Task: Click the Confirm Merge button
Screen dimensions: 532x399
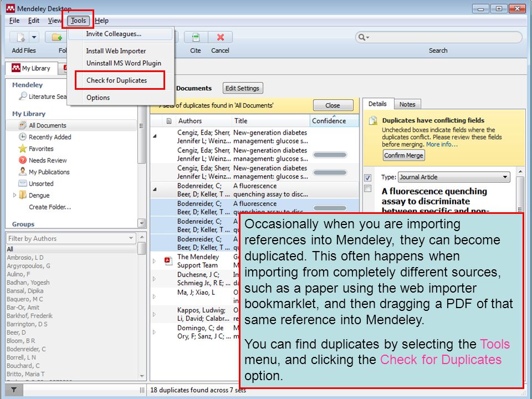Action: point(404,155)
